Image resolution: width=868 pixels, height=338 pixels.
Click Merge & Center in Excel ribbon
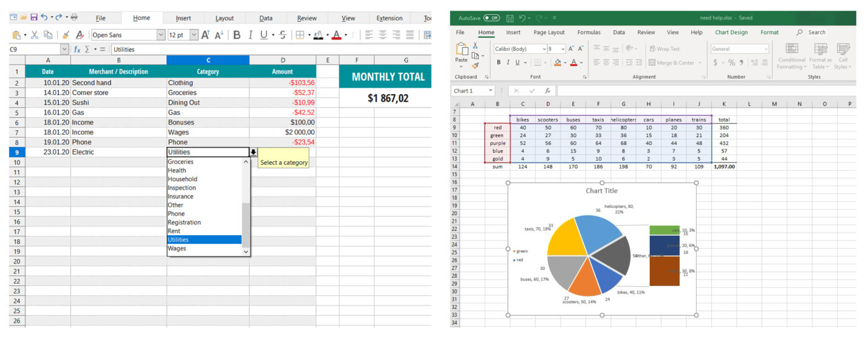click(672, 63)
